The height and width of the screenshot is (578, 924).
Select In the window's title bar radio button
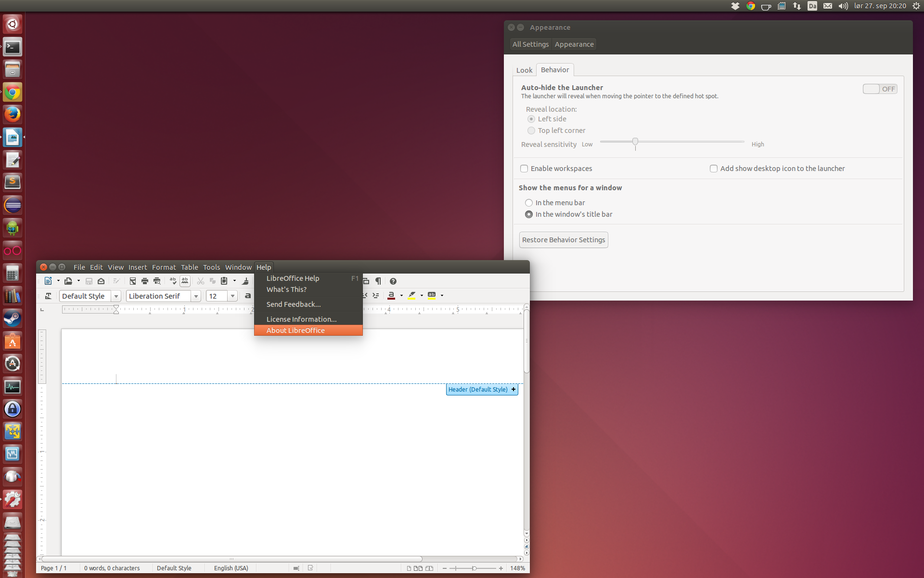[x=527, y=214]
